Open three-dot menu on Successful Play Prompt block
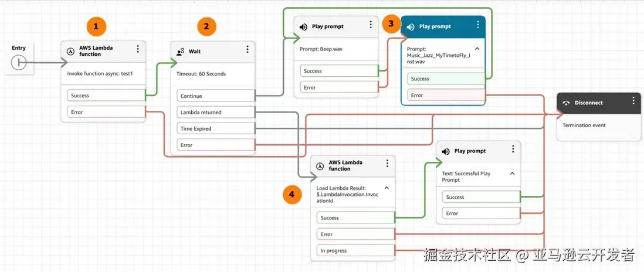 pyautogui.click(x=513, y=149)
